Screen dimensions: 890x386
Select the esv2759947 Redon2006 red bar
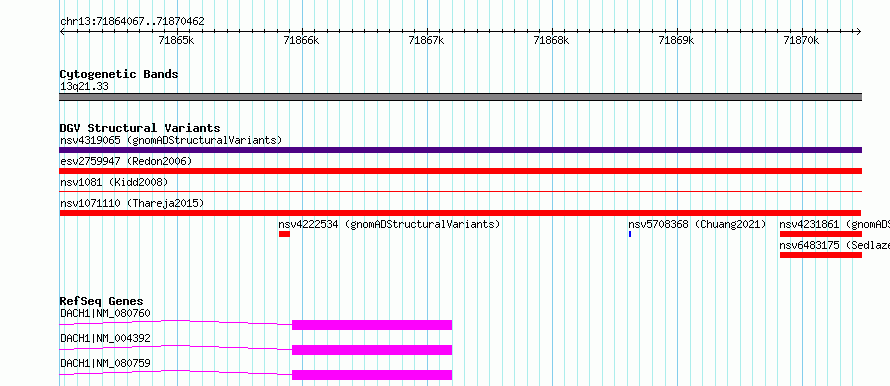point(460,171)
